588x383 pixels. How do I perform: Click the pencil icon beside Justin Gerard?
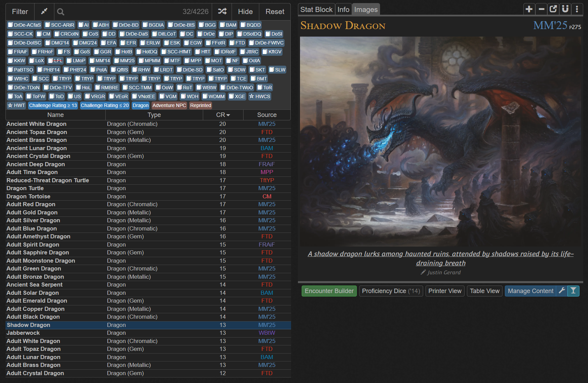[x=423, y=272]
